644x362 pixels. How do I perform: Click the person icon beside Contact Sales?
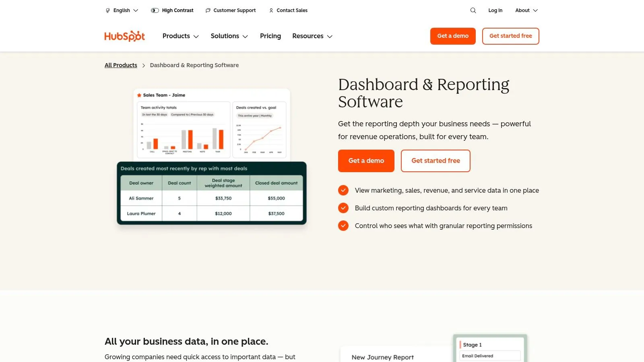coord(271,10)
